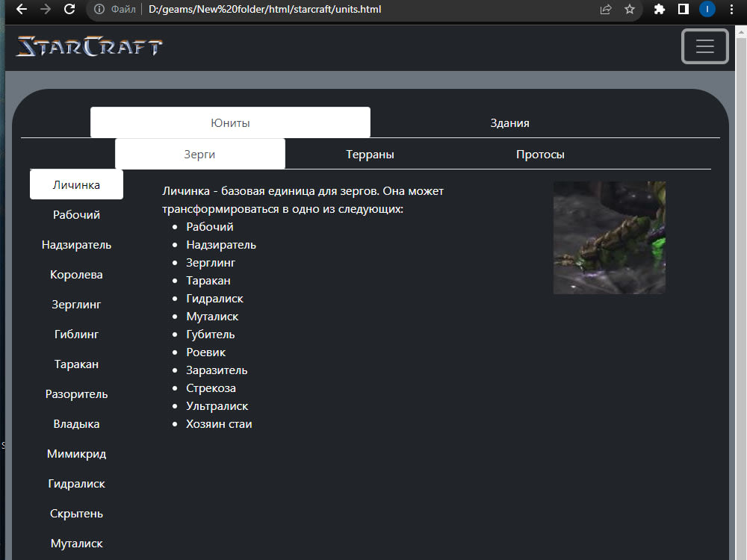Open Королева unit in sidebar

76,275
